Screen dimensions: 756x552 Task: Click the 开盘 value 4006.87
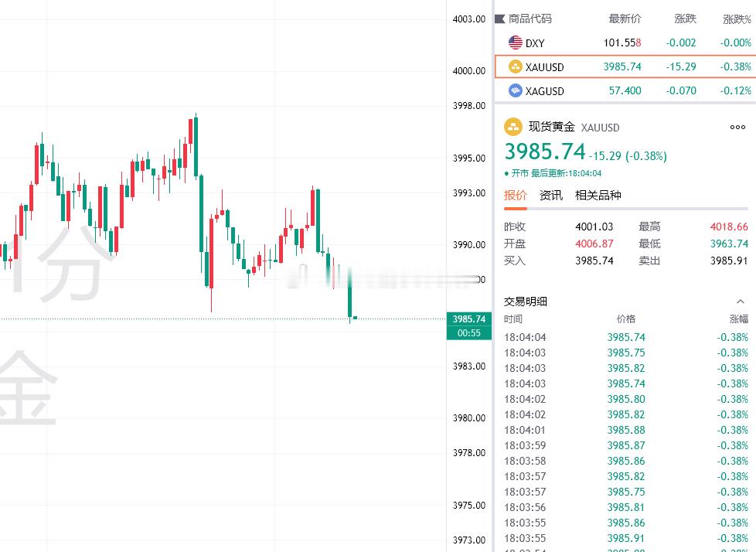tap(594, 244)
